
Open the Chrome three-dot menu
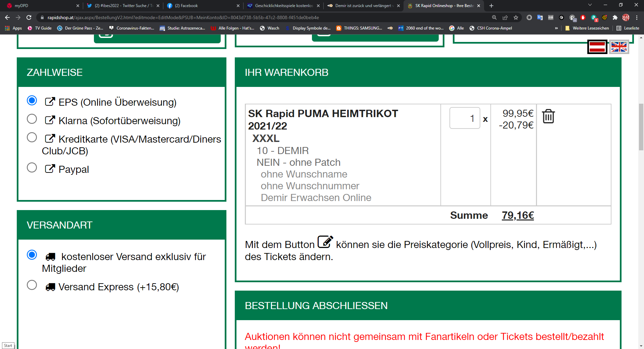pos(637,17)
